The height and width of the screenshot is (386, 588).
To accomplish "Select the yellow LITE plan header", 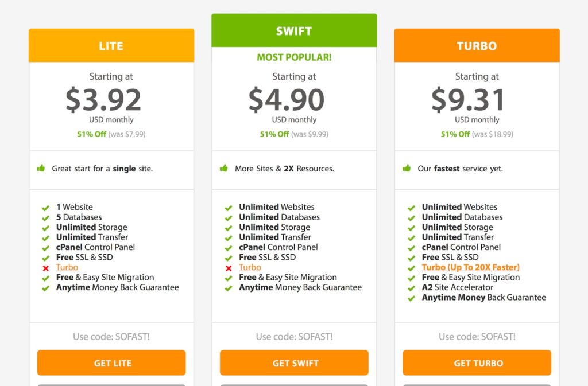I will 111,45.
